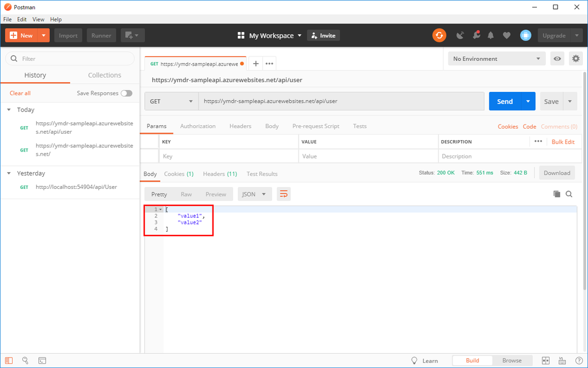
Task: Switch to the Authorization tab
Action: [x=198, y=126]
